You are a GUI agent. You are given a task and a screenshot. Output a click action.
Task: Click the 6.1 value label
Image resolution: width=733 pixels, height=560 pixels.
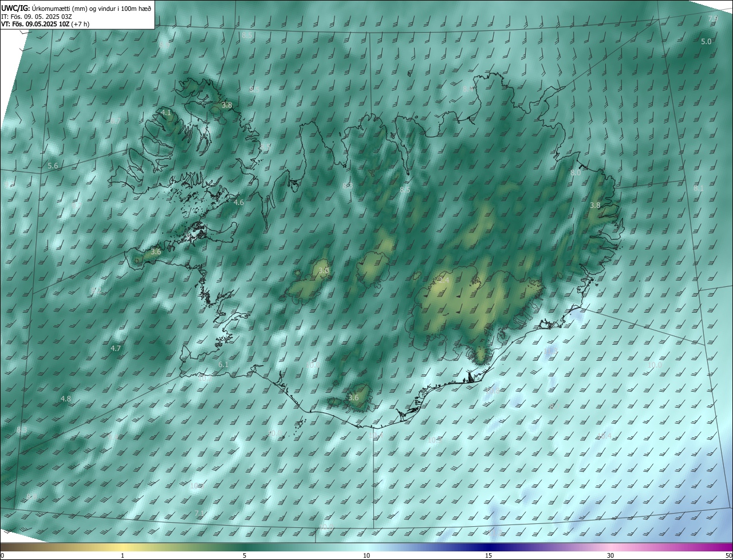pos(223,364)
